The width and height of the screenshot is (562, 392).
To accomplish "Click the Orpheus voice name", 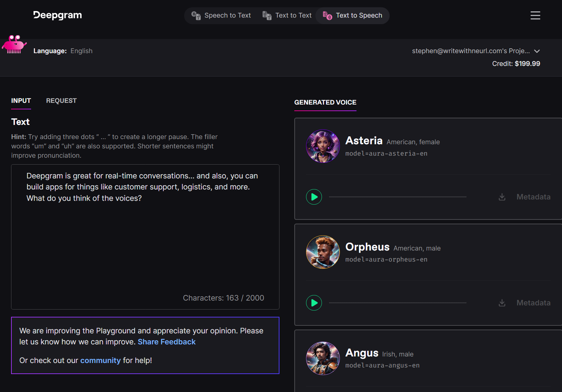I will click(x=367, y=247).
